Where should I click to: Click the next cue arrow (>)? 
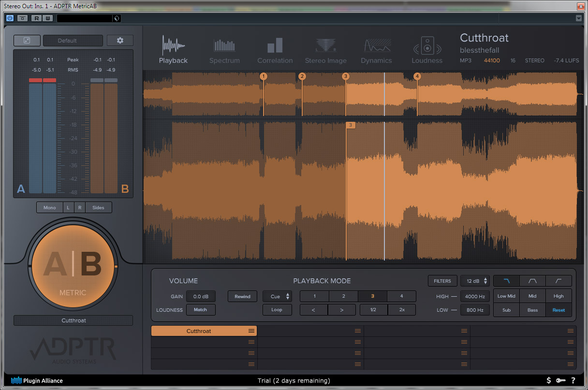[x=342, y=310]
